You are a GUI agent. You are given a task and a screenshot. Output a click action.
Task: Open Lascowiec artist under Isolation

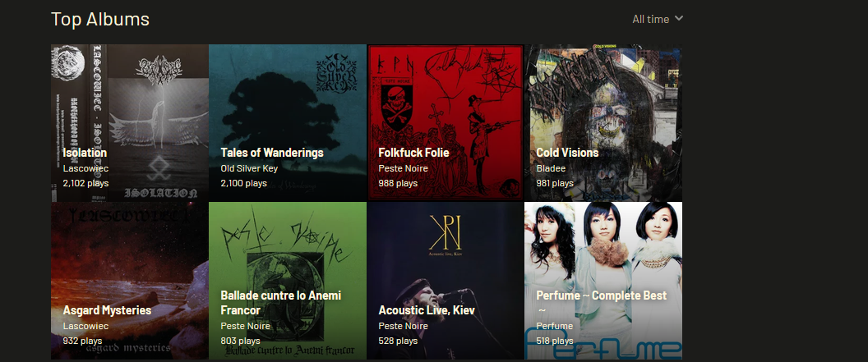coord(85,168)
